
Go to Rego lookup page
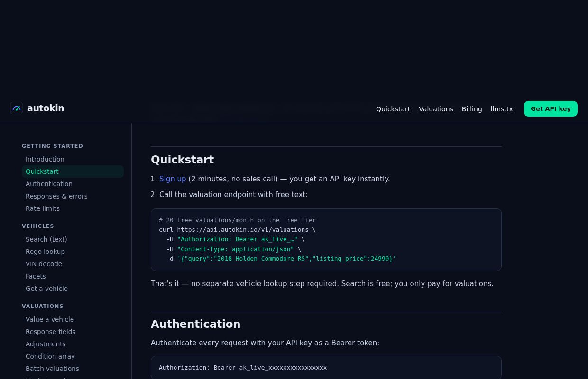pyautogui.click(x=73, y=252)
